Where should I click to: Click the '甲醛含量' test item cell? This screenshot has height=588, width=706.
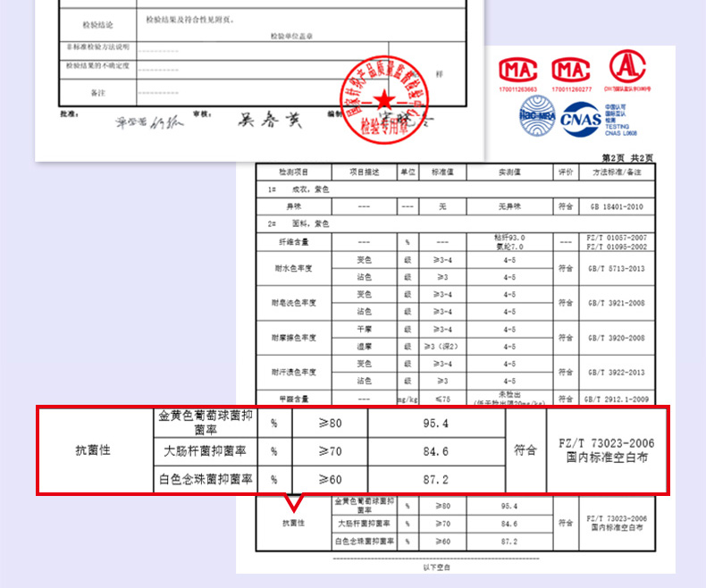click(293, 399)
